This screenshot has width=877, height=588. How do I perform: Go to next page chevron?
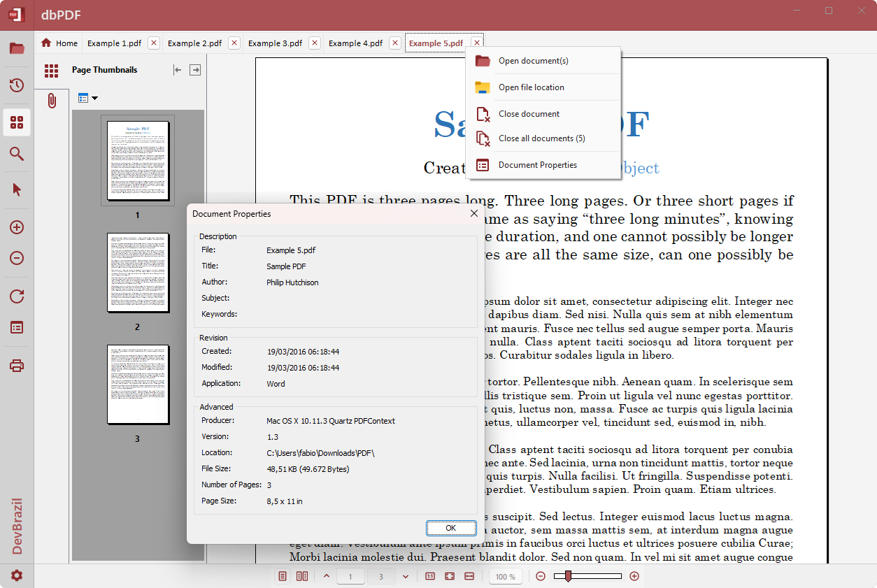point(406,576)
